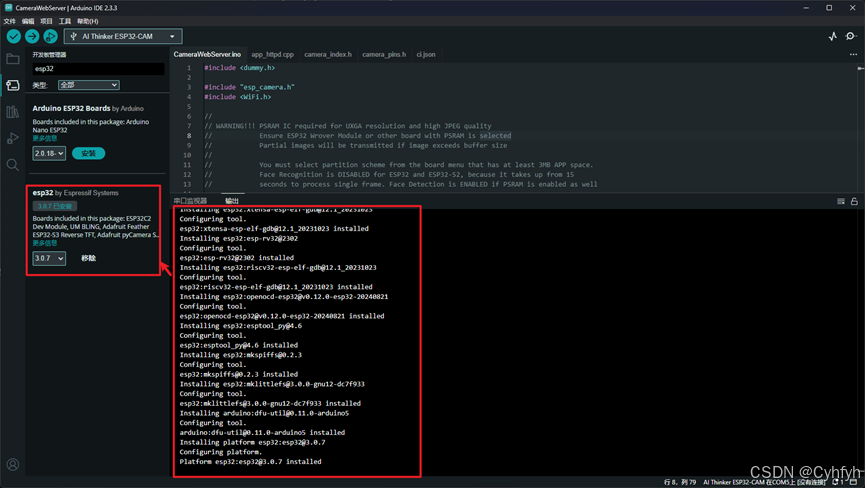This screenshot has width=865, height=488.
Task: Switch to the 串口监视器 panel tab
Action: point(190,201)
